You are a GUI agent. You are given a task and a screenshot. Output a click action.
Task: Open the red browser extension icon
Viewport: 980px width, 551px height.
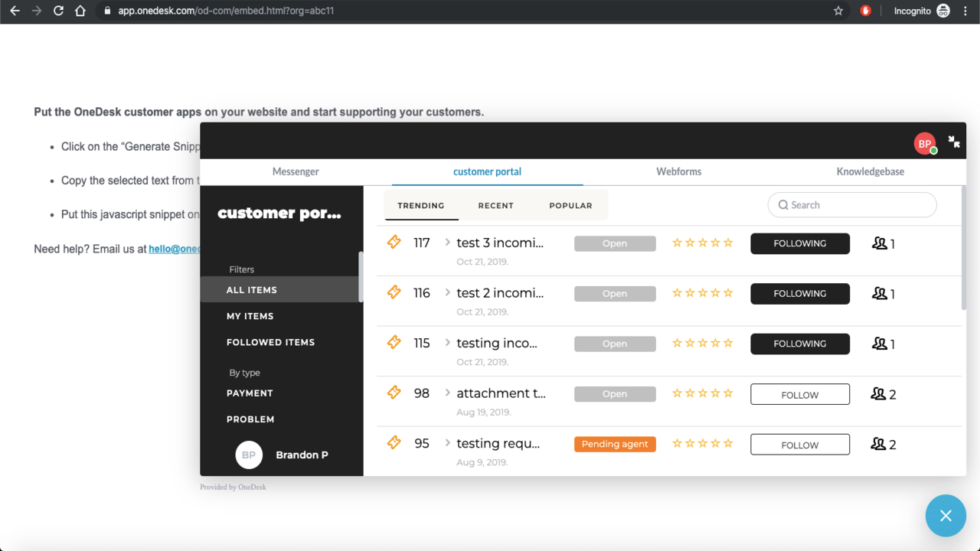866,11
